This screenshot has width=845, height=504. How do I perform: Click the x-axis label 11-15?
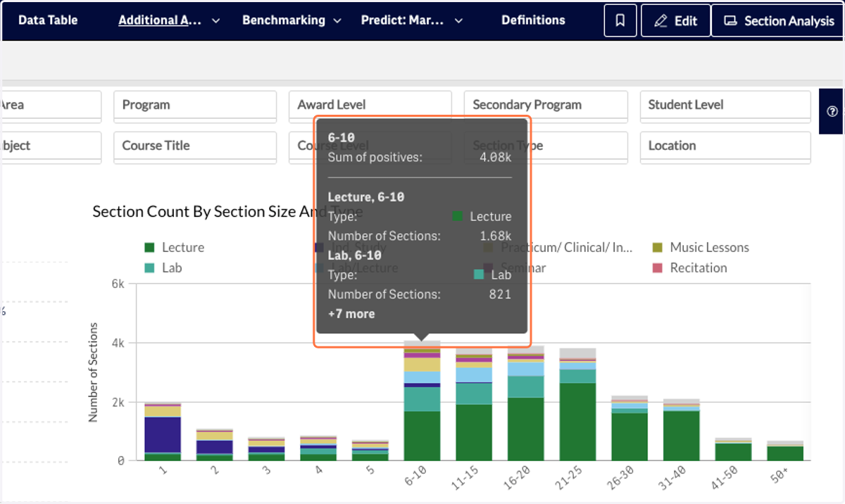point(465,479)
